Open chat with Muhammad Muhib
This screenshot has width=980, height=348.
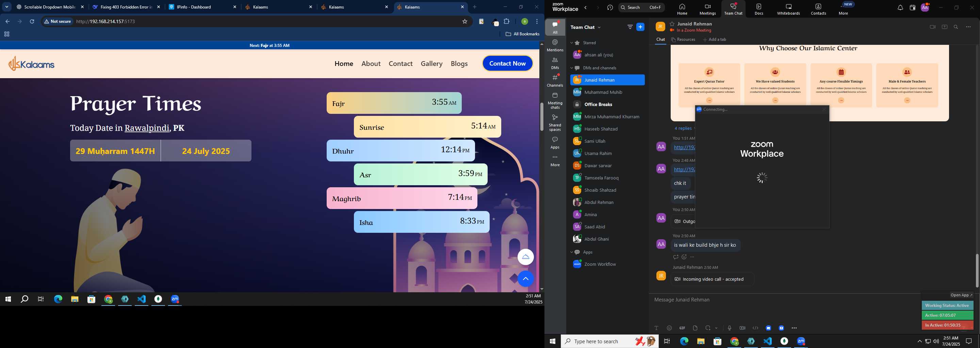607,92
